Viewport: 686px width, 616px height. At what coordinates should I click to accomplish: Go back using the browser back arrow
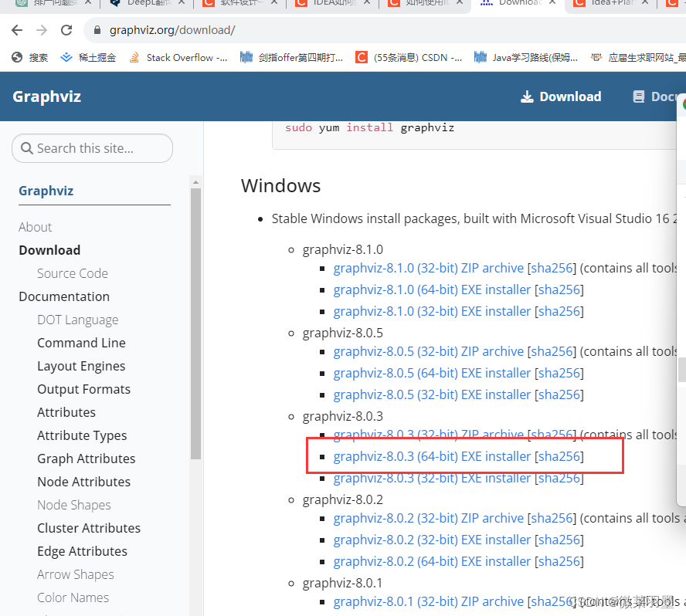pyautogui.click(x=17, y=30)
